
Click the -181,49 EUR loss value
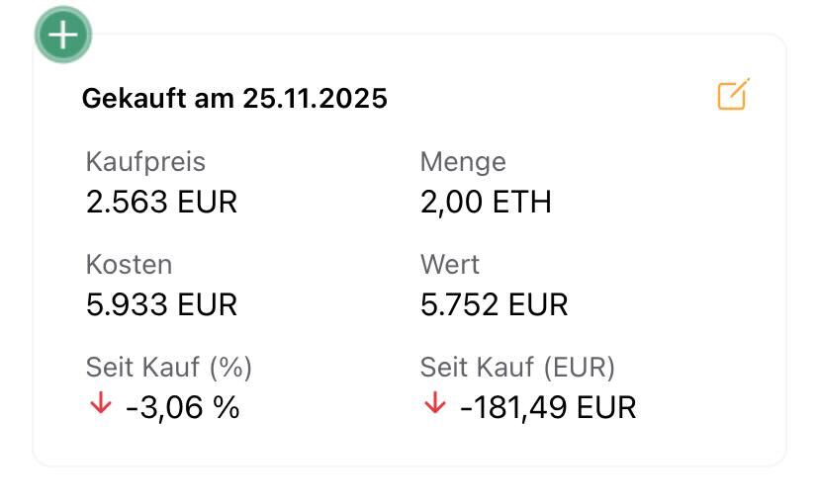[548, 407]
